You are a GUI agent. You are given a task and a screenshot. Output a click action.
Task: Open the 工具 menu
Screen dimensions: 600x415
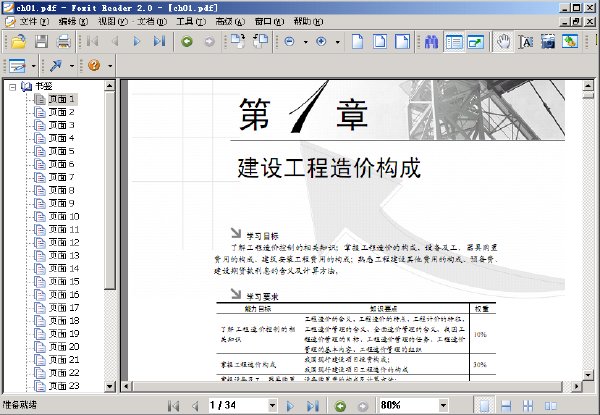pos(191,21)
